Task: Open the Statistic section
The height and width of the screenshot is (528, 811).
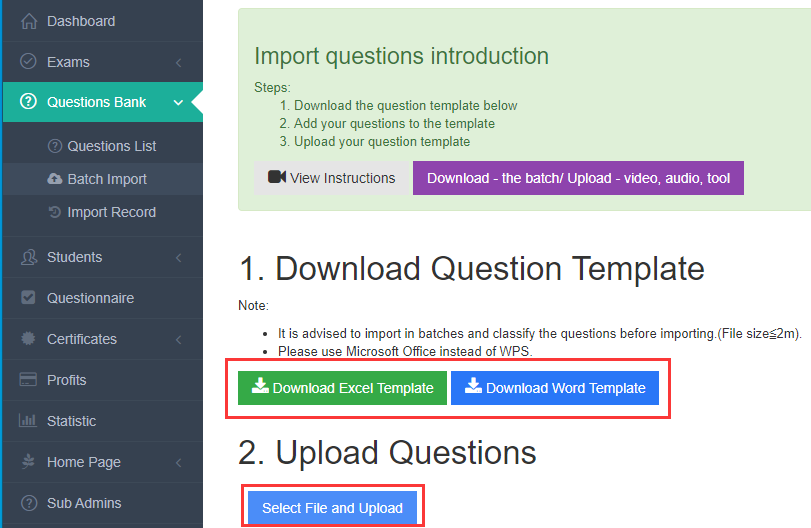Action: [102, 421]
